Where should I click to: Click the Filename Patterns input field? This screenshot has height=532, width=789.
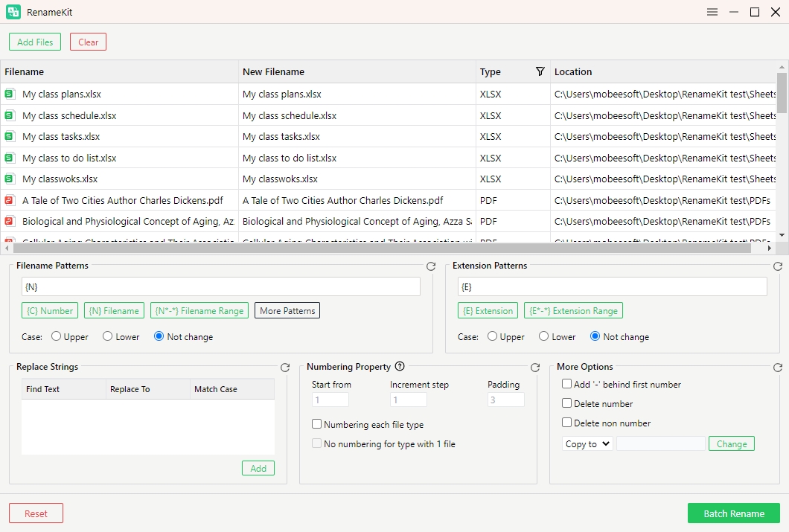221,286
